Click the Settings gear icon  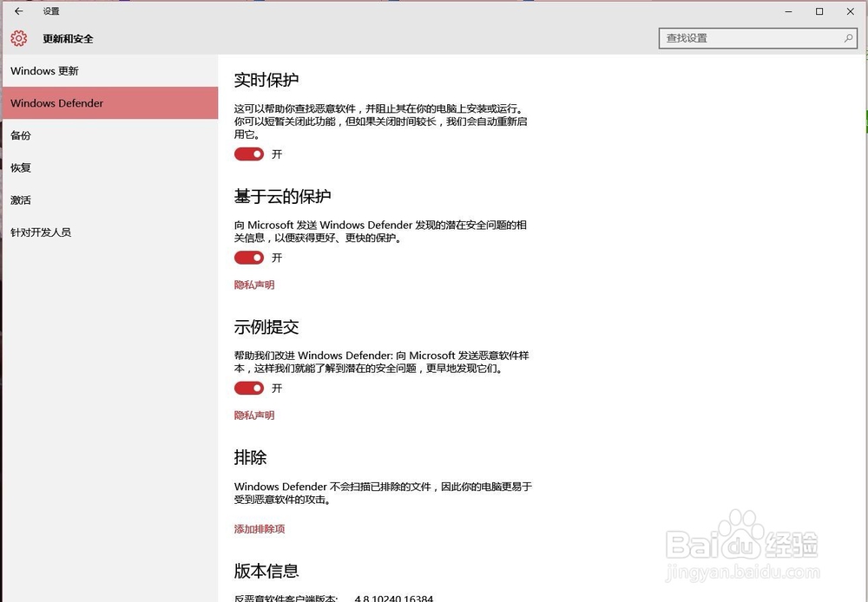point(19,38)
